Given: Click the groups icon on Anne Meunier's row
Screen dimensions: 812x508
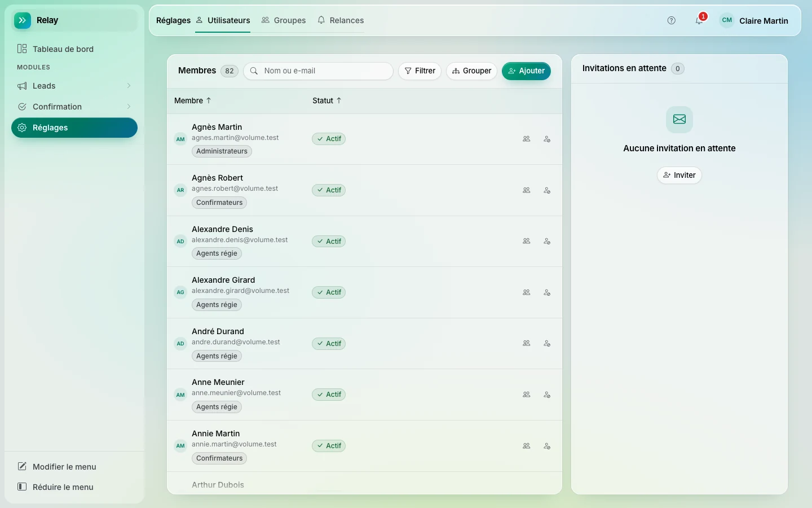Looking at the screenshot, I should click(527, 395).
